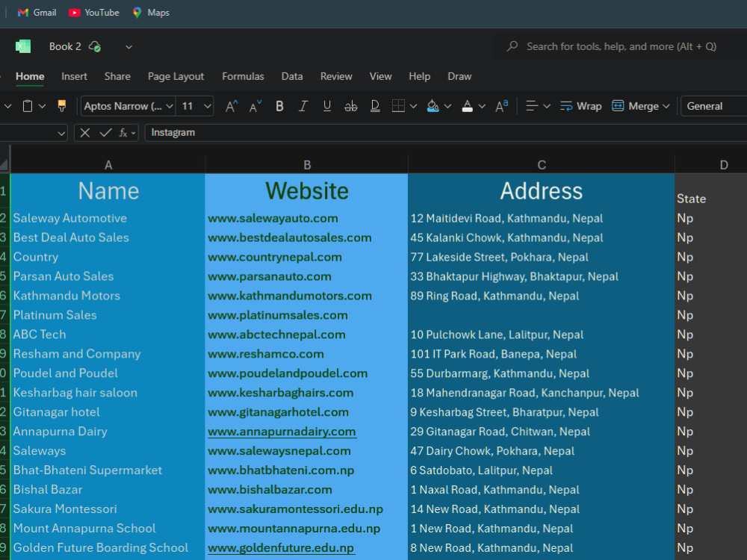The height and width of the screenshot is (560, 747).
Task: Click the text alignment icon
Action: coord(532,106)
